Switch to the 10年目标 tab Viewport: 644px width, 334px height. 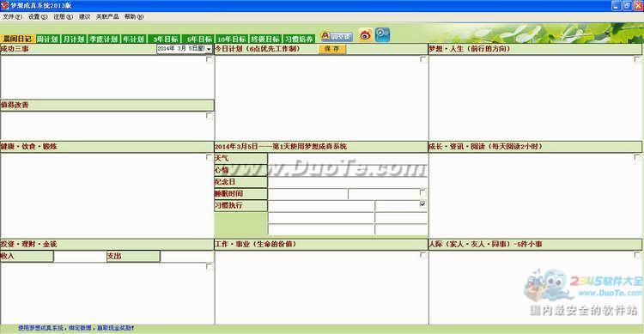pos(232,39)
